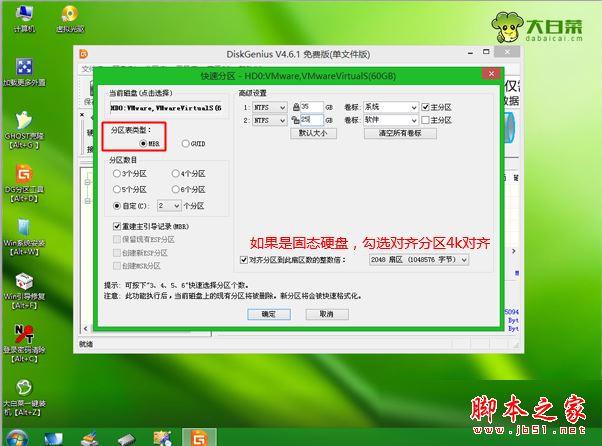Select the 自定(C) custom partition count radio
Viewport: 602px width, 446px height.
coord(117,206)
